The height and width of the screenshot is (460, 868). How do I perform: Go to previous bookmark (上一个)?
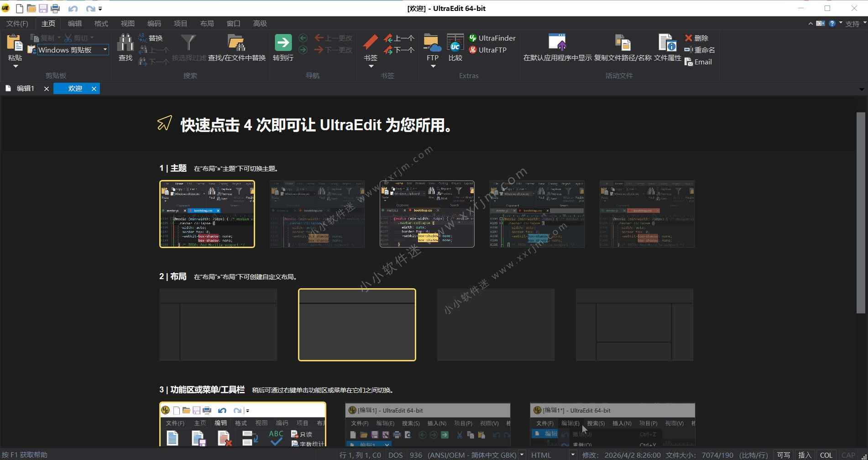click(x=399, y=38)
